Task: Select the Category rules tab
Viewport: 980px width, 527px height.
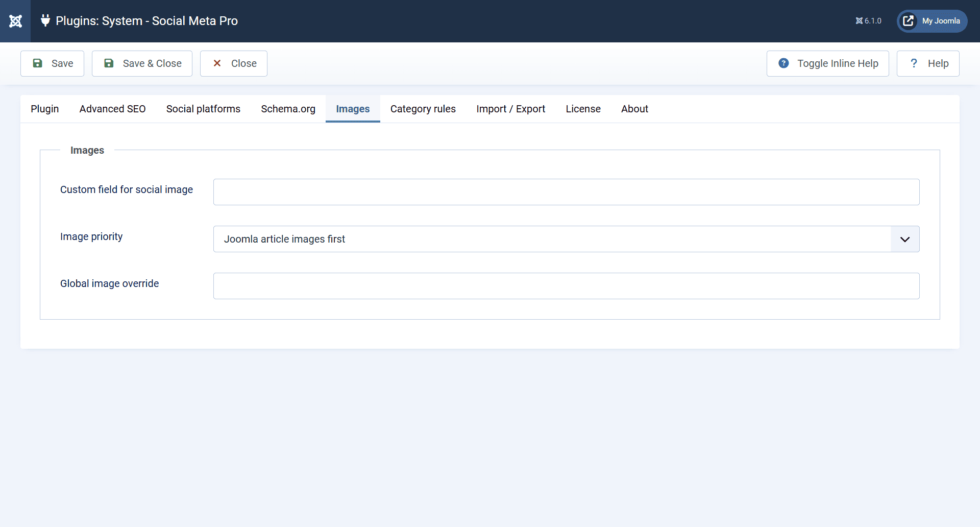Action: click(423, 109)
